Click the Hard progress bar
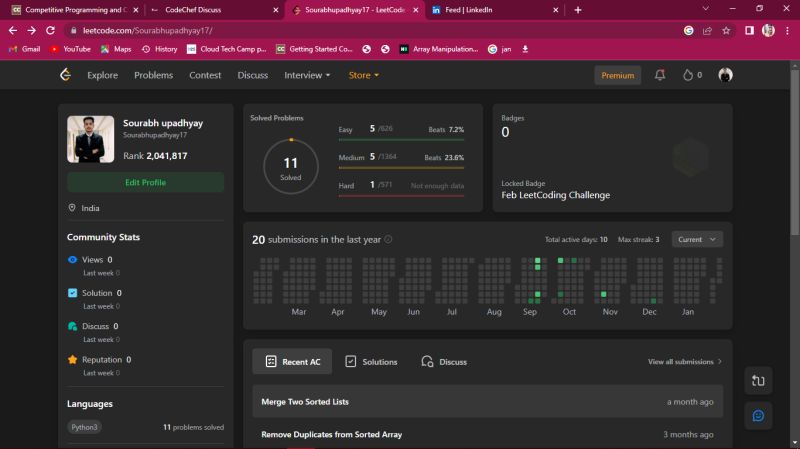Image resolution: width=800 pixels, height=449 pixels. (x=401, y=195)
